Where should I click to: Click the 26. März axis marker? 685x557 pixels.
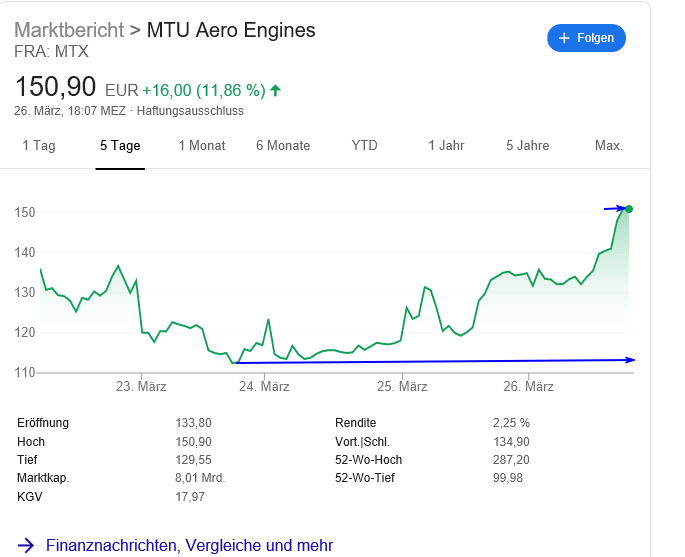point(528,386)
